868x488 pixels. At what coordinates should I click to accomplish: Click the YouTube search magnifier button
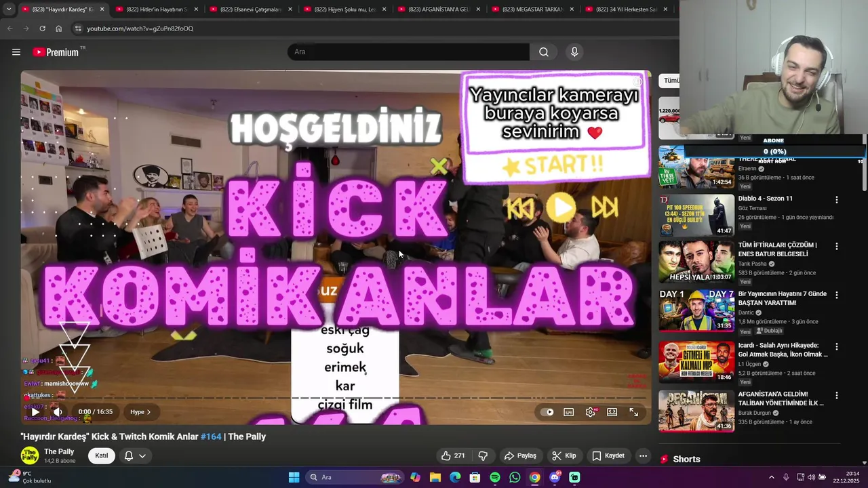(x=544, y=52)
